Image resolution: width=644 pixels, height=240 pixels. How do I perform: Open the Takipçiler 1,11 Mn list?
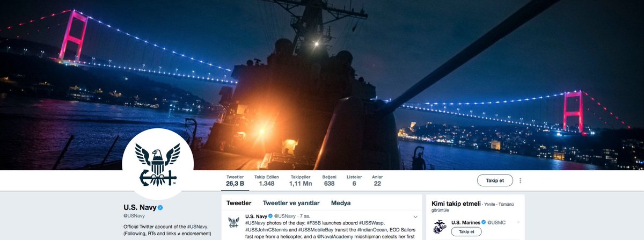[301, 180]
